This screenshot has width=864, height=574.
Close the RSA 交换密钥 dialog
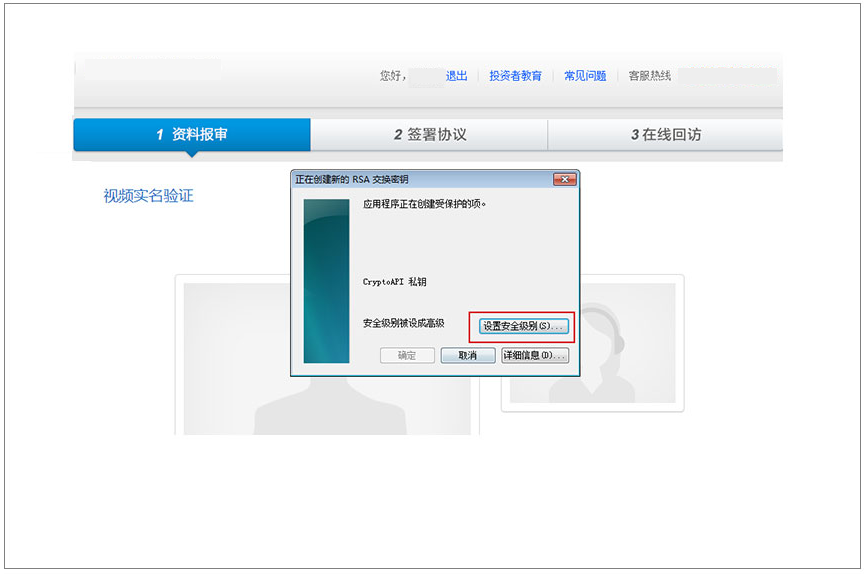(564, 179)
